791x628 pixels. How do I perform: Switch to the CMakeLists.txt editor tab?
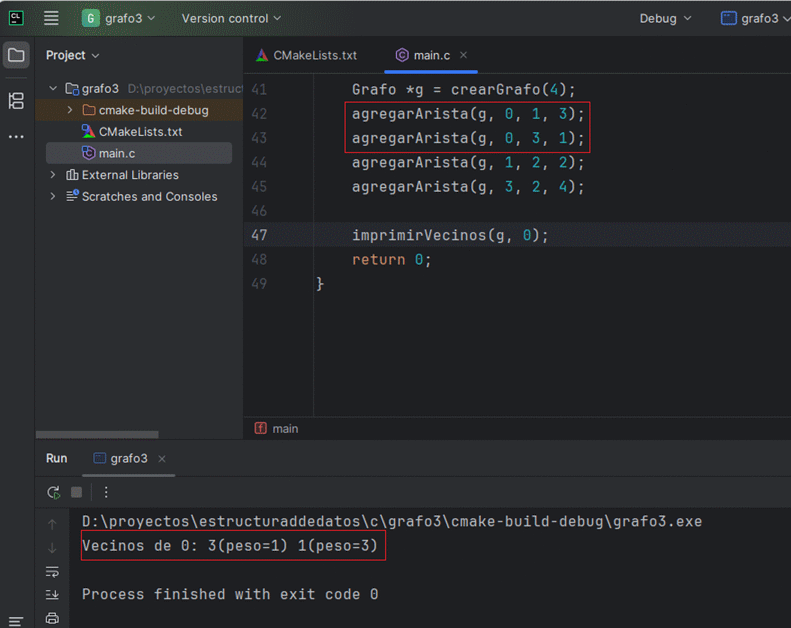[x=306, y=55]
